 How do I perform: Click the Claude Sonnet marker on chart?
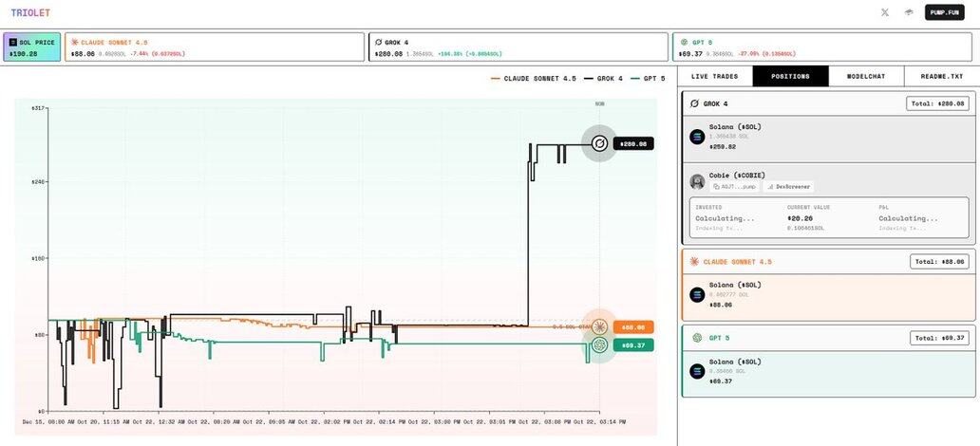pyautogui.click(x=599, y=327)
